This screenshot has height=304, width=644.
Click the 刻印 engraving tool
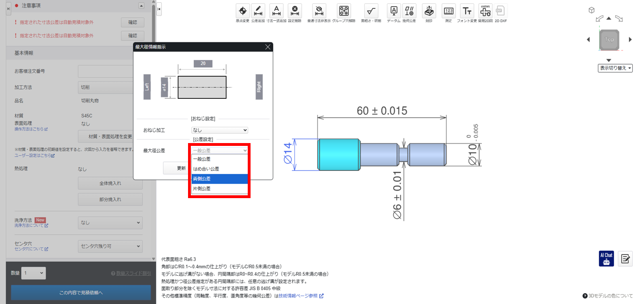[x=429, y=11]
